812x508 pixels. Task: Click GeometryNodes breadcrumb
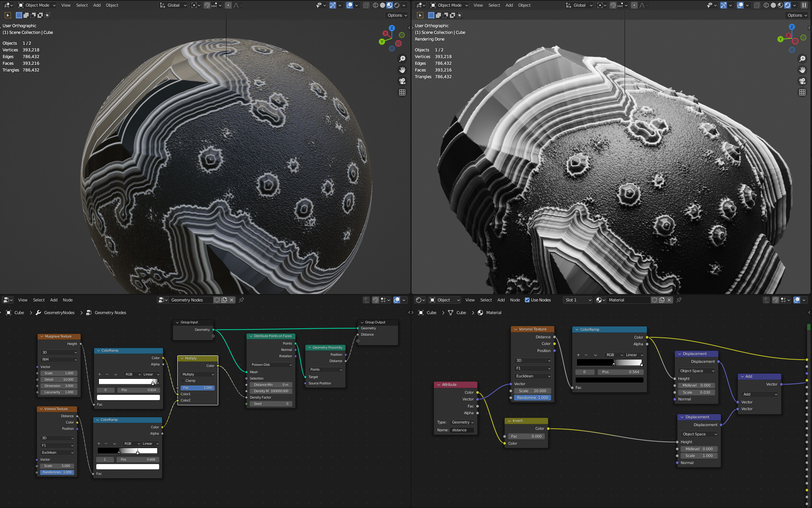click(x=59, y=313)
